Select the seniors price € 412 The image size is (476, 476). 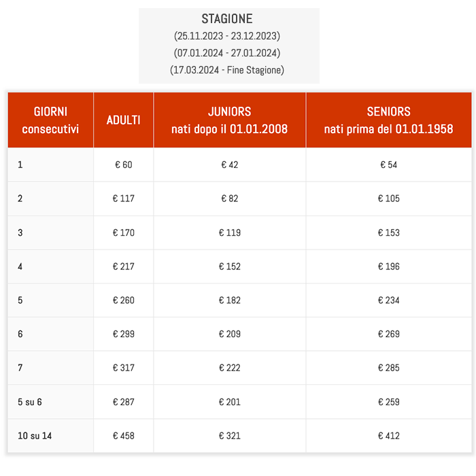click(x=389, y=436)
